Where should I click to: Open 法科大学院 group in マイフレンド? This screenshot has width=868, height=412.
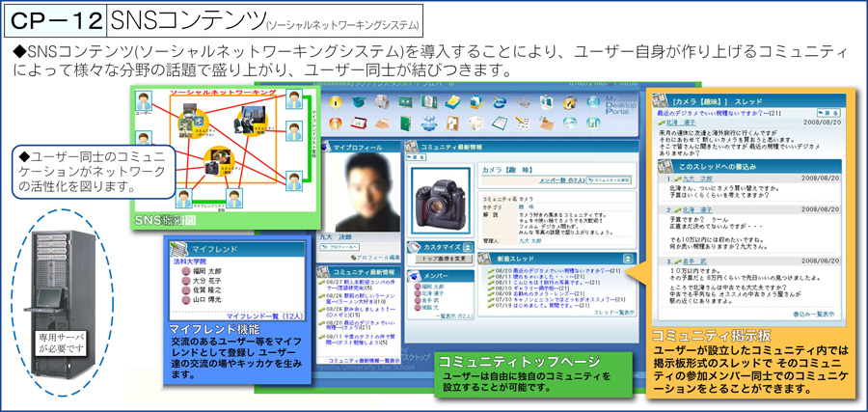190,261
